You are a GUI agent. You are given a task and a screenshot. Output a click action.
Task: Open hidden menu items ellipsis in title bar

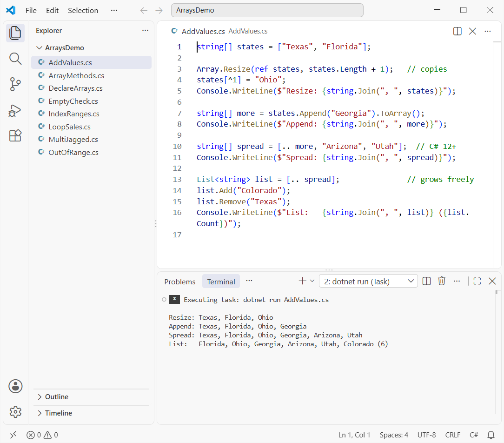(114, 10)
